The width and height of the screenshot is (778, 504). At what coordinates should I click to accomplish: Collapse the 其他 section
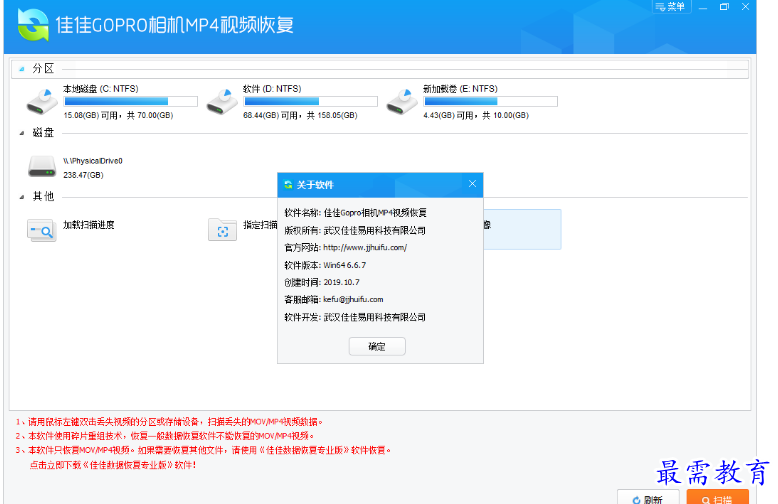[x=22, y=197]
